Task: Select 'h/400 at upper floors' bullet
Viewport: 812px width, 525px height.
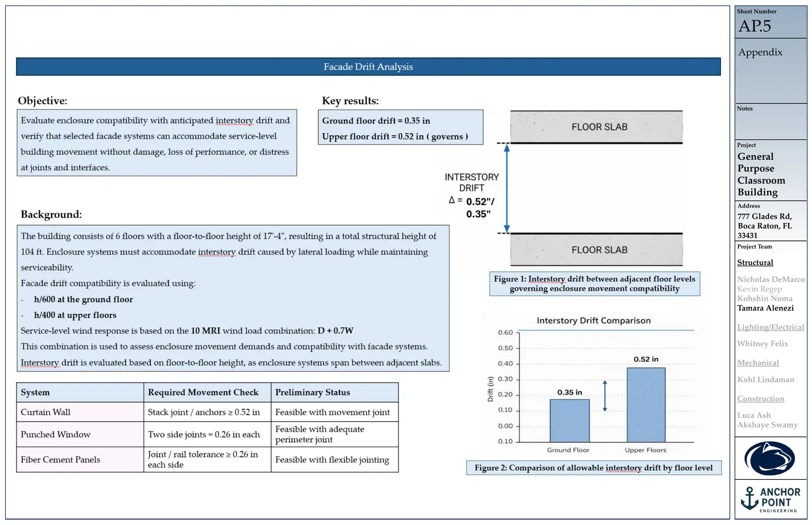Action: pyautogui.click(x=75, y=315)
